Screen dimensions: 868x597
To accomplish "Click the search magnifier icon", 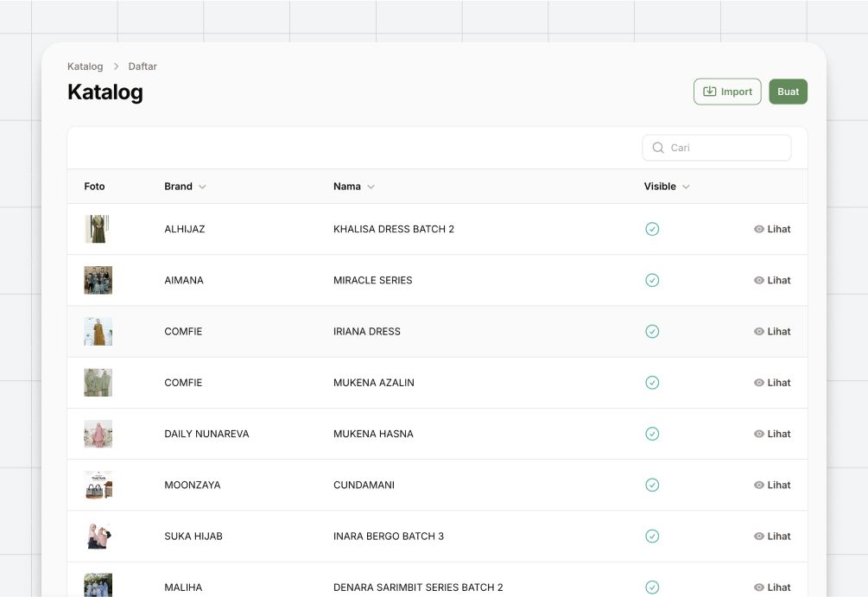I will pos(657,148).
